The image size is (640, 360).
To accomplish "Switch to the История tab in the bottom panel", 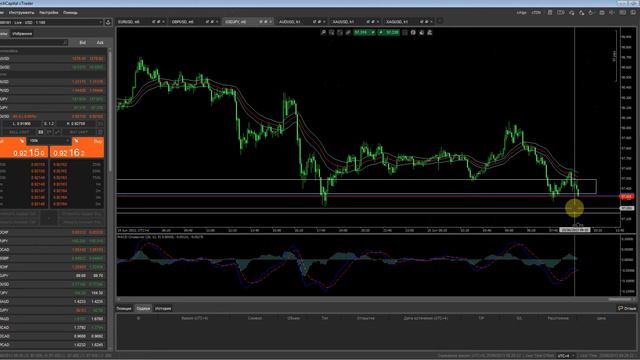I will tap(163, 309).
